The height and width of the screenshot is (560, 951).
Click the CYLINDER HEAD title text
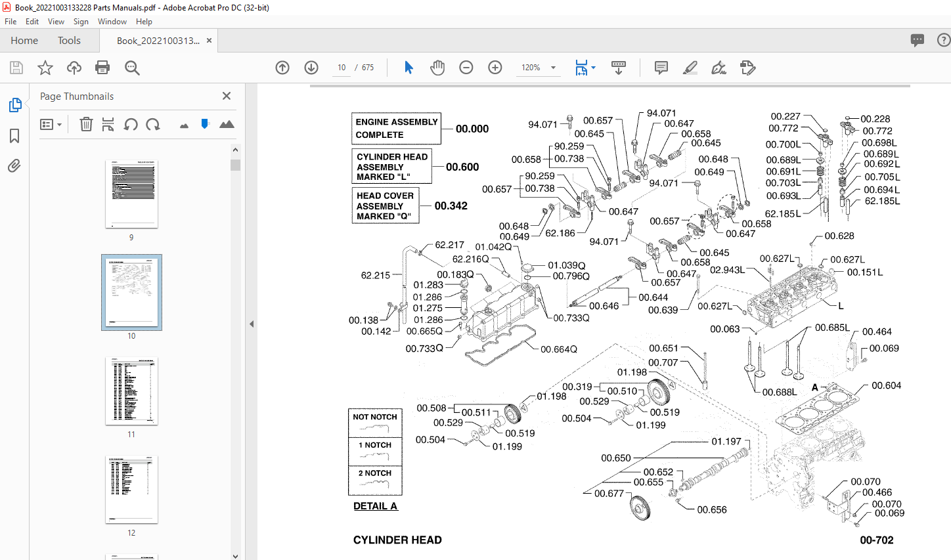tap(397, 540)
